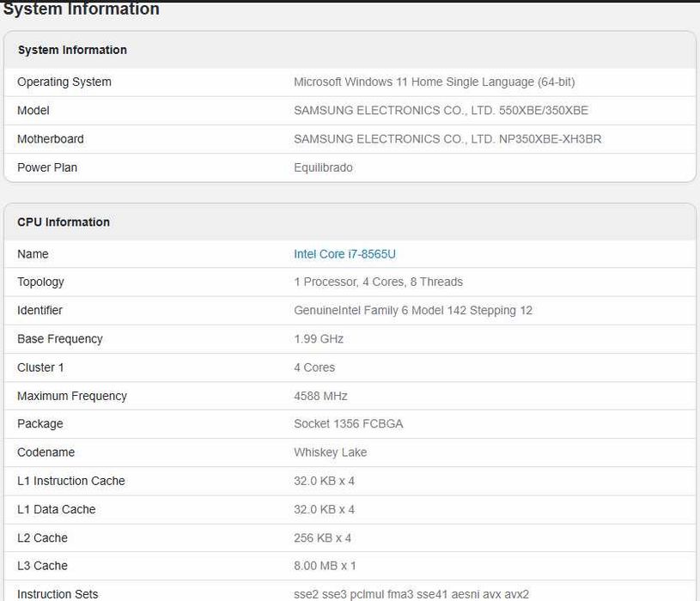Viewport: 700px width, 601px height.
Task: Select the System Information page heading
Action: coord(82,9)
